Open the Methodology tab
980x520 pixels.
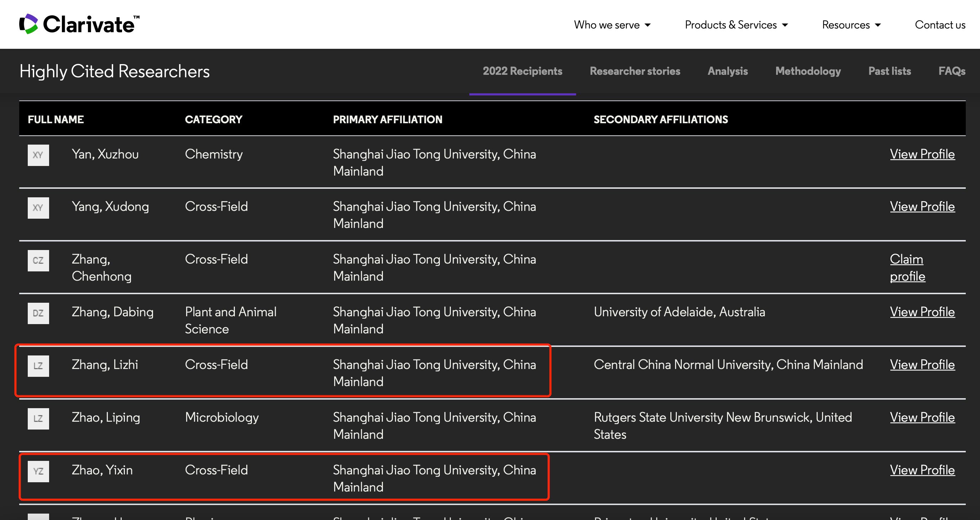(808, 71)
